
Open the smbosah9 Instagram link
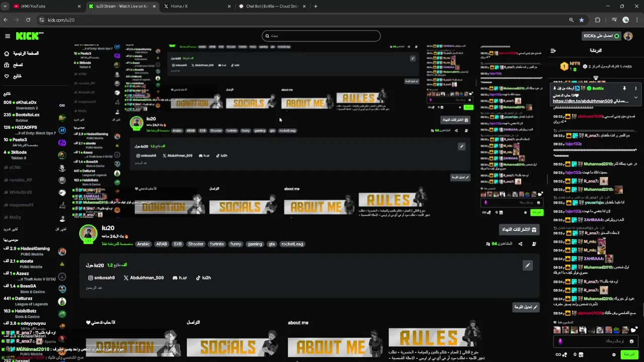point(102,278)
